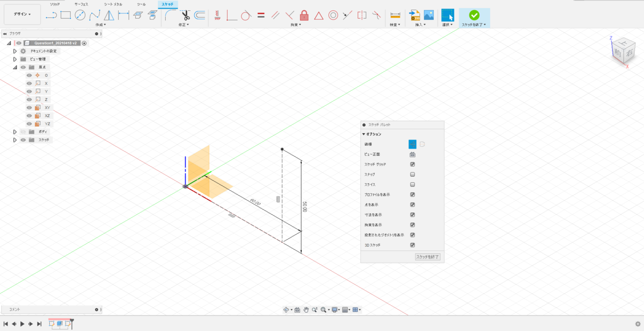The height and width of the screenshot is (331, 644).
Task: Click the Insert SVG icon
Action: 414,15
